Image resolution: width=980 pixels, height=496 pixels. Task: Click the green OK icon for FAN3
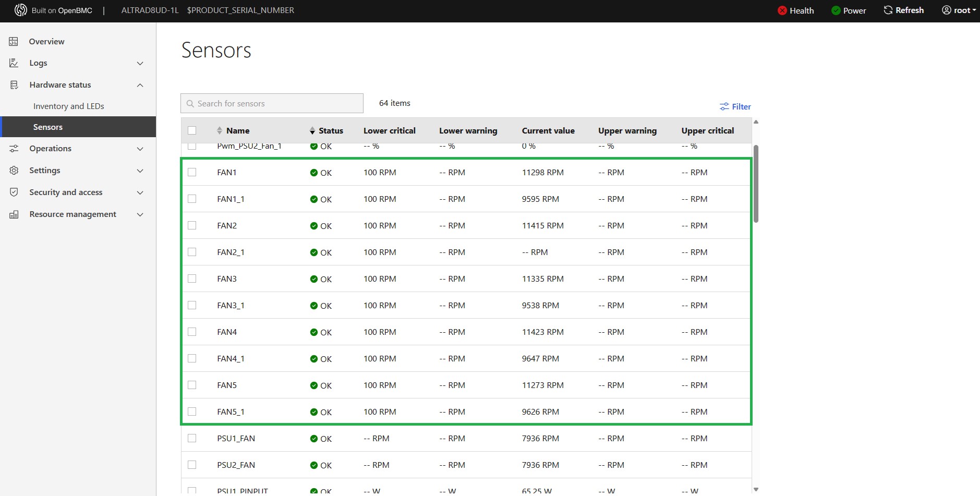(314, 279)
